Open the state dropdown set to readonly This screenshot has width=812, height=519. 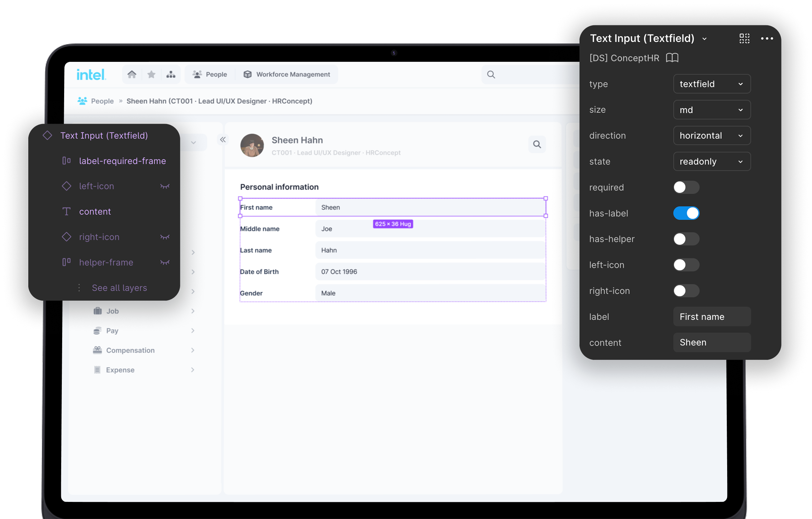pos(712,161)
